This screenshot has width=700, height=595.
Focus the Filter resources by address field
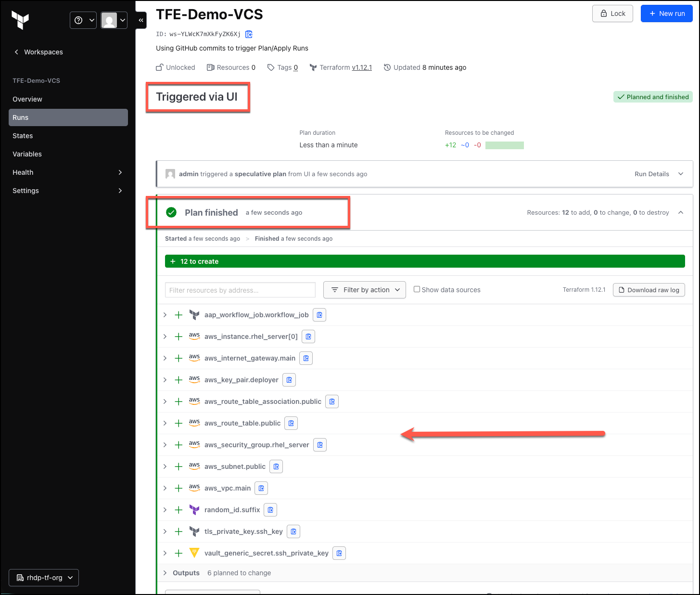240,290
